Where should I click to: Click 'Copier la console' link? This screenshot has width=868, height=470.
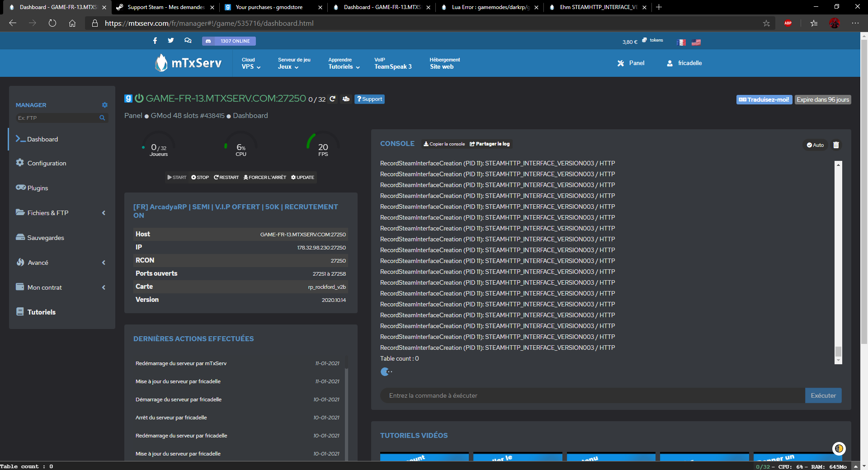pyautogui.click(x=444, y=144)
